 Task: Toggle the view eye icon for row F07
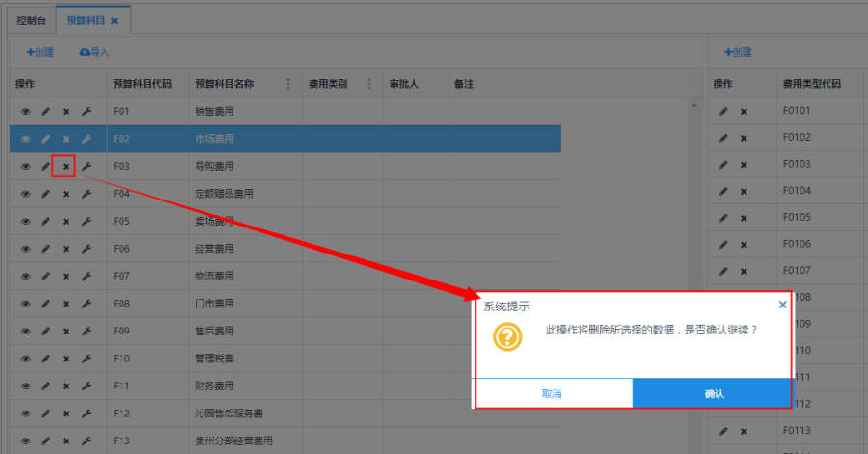[x=26, y=277]
